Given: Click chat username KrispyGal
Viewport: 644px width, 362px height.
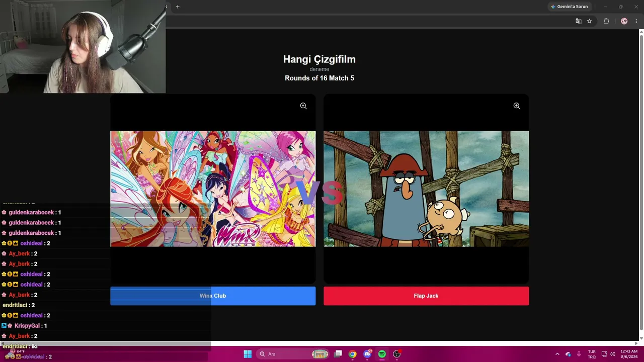Looking at the screenshot, I should [28, 326].
